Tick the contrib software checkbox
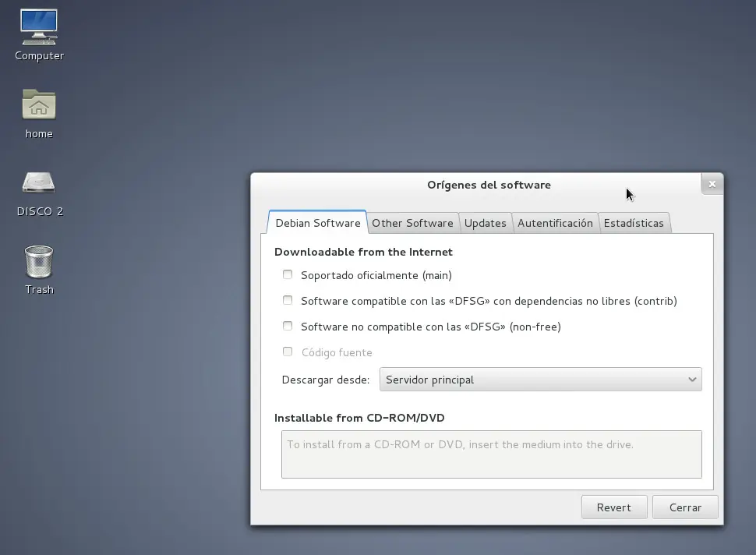The image size is (756, 555). [288, 300]
